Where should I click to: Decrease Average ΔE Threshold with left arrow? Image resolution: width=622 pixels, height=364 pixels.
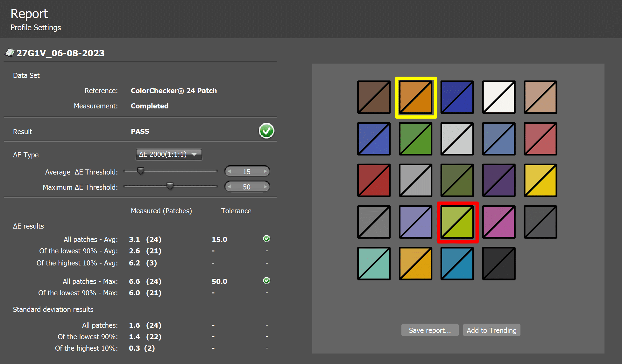(x=230, y=172)
